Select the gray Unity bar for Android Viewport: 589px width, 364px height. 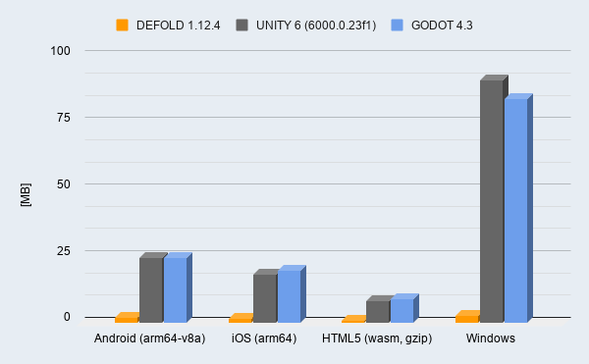151,287
